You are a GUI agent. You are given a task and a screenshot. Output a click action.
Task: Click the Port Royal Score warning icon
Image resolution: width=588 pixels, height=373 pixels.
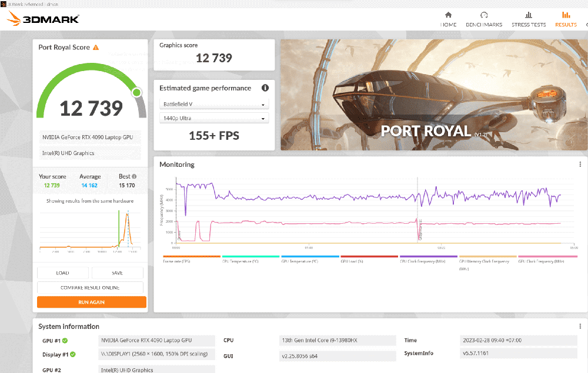click(x=96, y=48)
